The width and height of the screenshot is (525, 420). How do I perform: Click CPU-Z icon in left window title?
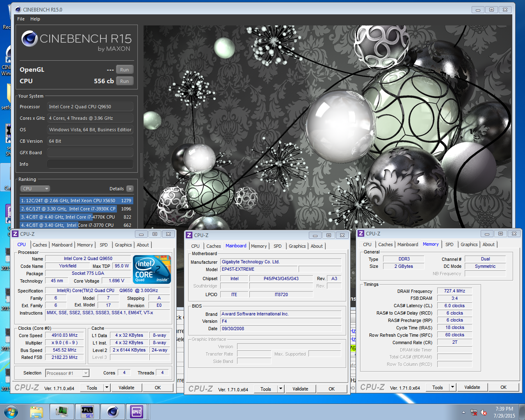pos(15,234)
